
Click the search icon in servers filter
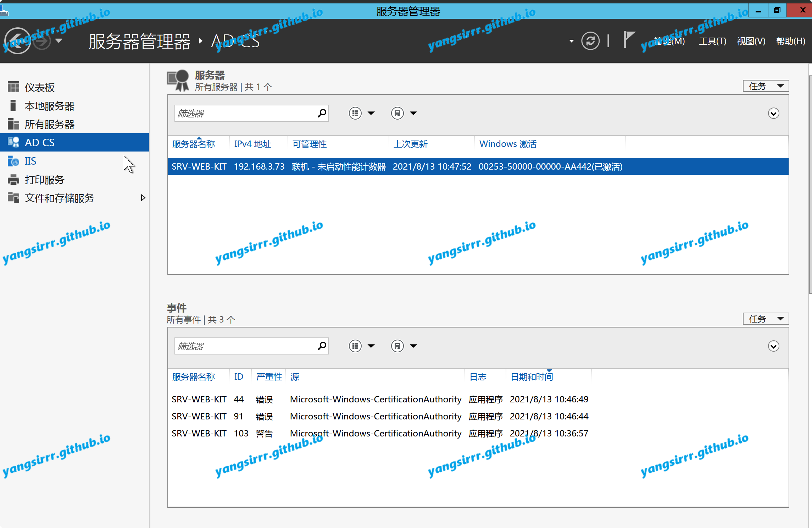(x=322, y=113)
